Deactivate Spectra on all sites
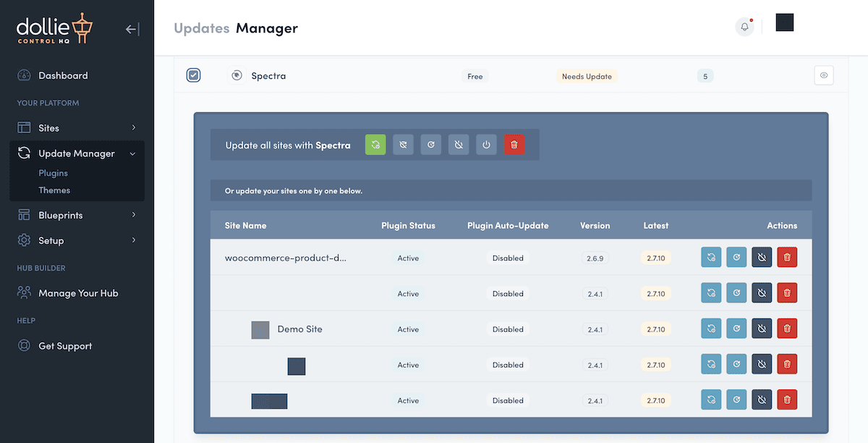 click(x=459, y=145)
